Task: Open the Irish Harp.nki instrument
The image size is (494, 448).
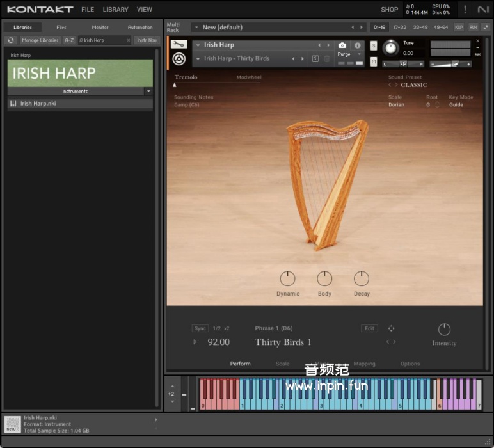Action: point(38,104)
